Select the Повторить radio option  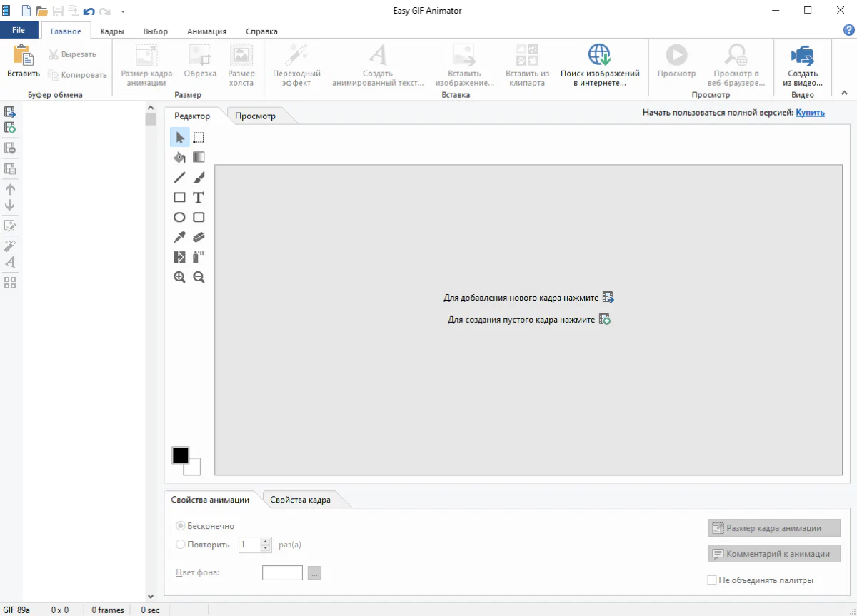coord(181,545)
